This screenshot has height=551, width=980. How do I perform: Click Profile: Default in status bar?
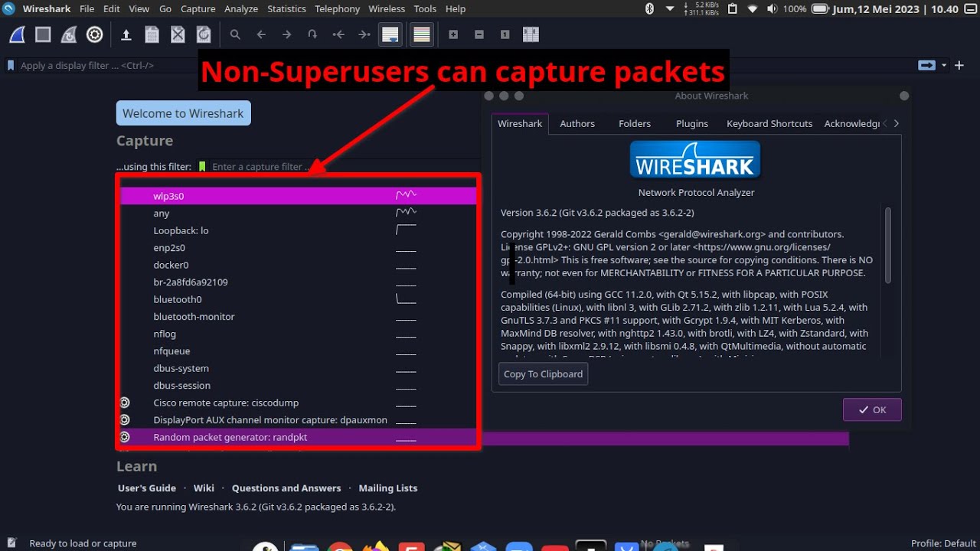943,543
